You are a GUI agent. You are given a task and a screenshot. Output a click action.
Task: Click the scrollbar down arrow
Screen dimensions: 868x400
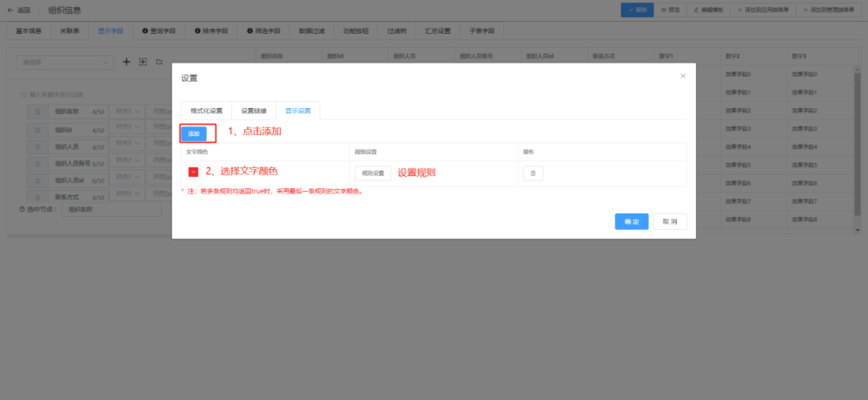point(858,229)
